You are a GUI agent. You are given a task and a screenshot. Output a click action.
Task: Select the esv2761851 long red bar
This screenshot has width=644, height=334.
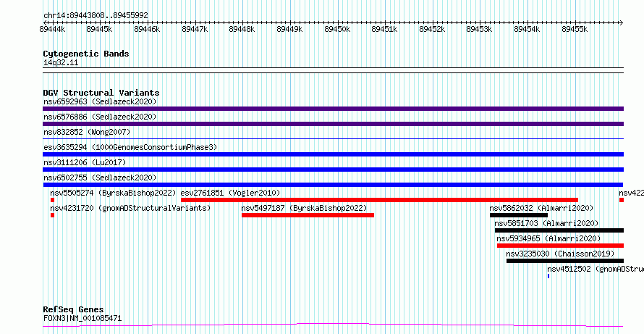(379, 200)
